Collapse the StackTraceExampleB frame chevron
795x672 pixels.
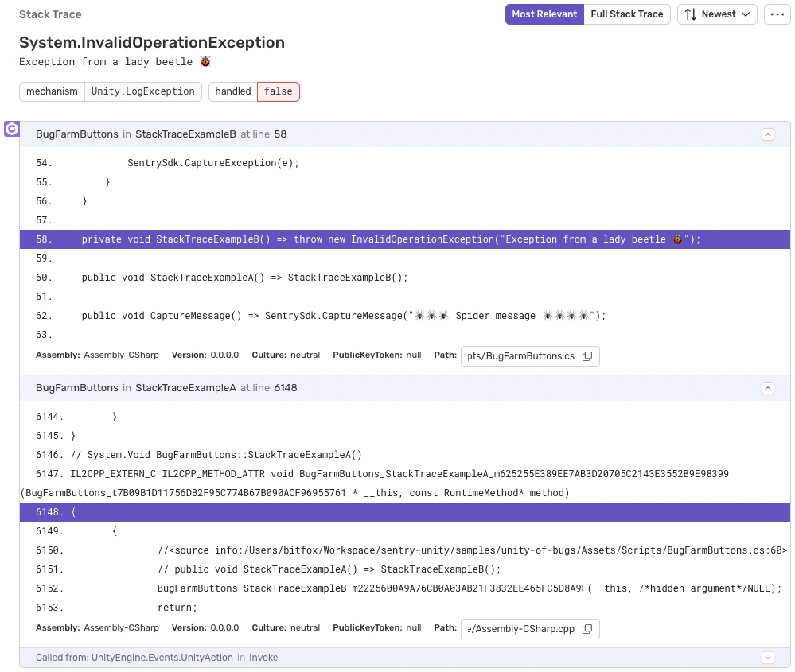click(767, 134)
